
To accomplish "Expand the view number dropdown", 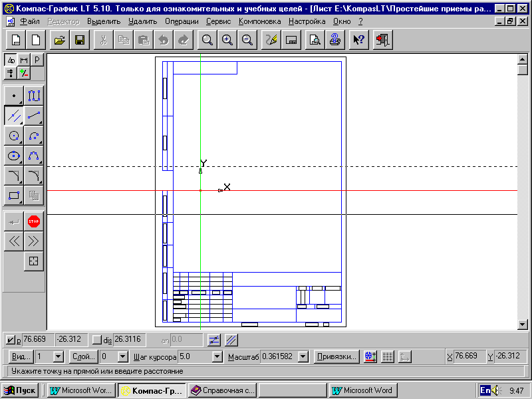I will [59, 356].
